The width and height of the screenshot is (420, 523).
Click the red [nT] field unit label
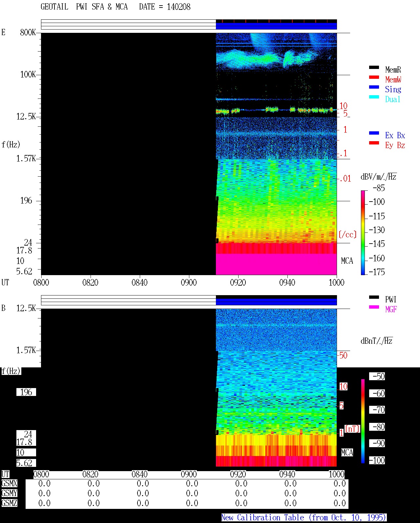(x=352, y=429)
